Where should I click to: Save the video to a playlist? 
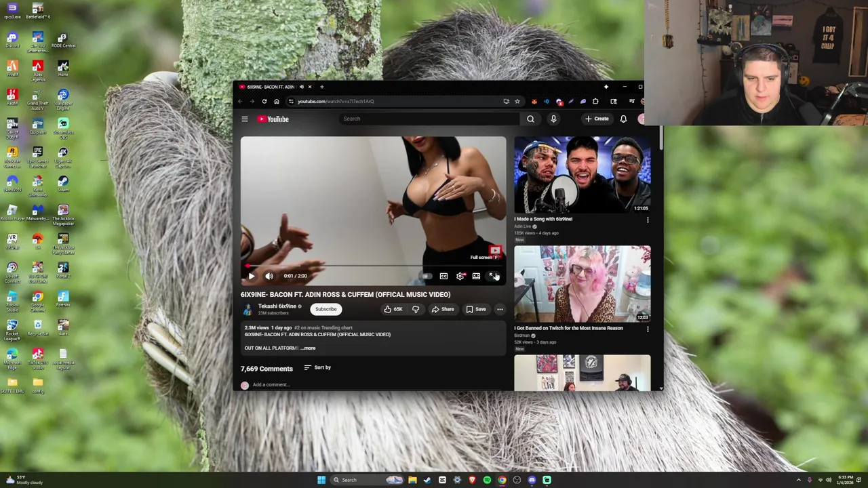point(476,309)
